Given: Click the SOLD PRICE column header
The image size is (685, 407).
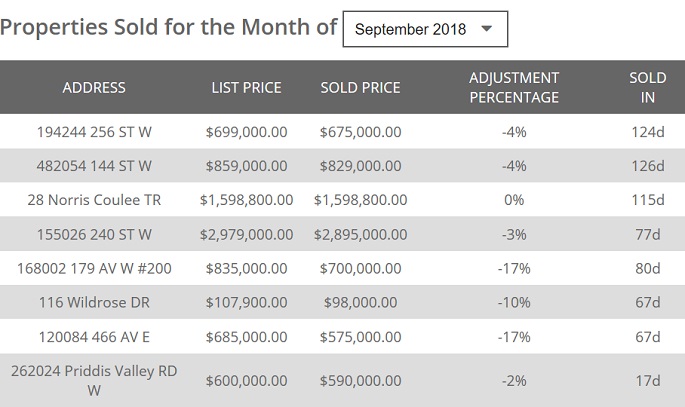Looking at the screenshot, I should [360, 87].
